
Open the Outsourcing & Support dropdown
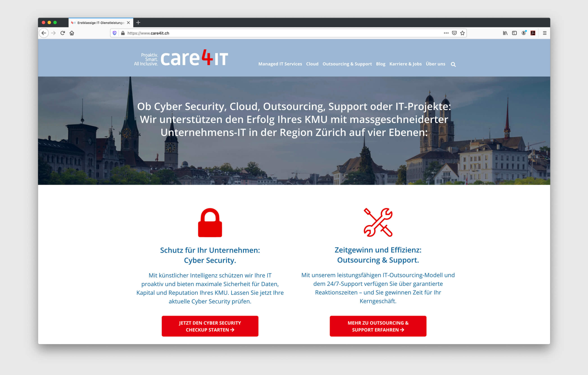pyautogui.click(x=346, y=64)
